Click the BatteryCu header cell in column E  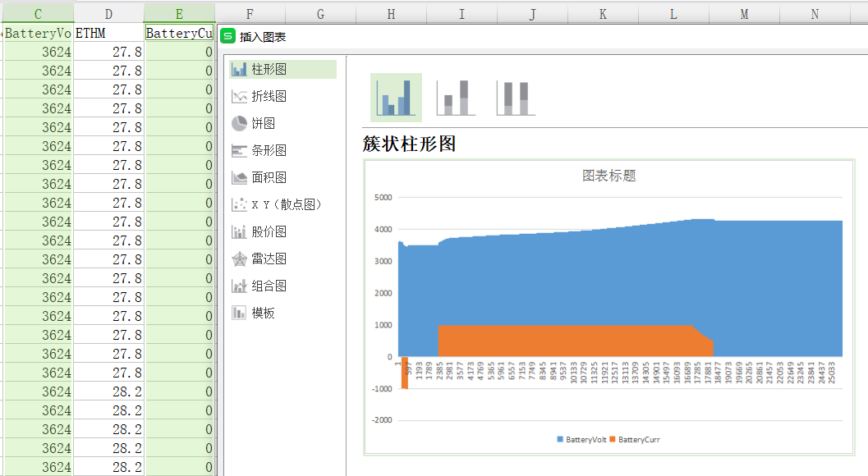tap(179, 33)
